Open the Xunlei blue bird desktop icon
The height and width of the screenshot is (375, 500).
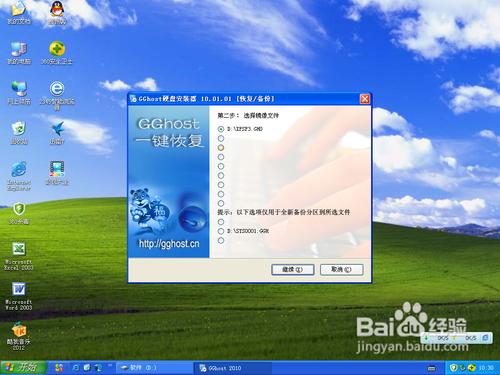pyautogui.click(x=57, y=132)
